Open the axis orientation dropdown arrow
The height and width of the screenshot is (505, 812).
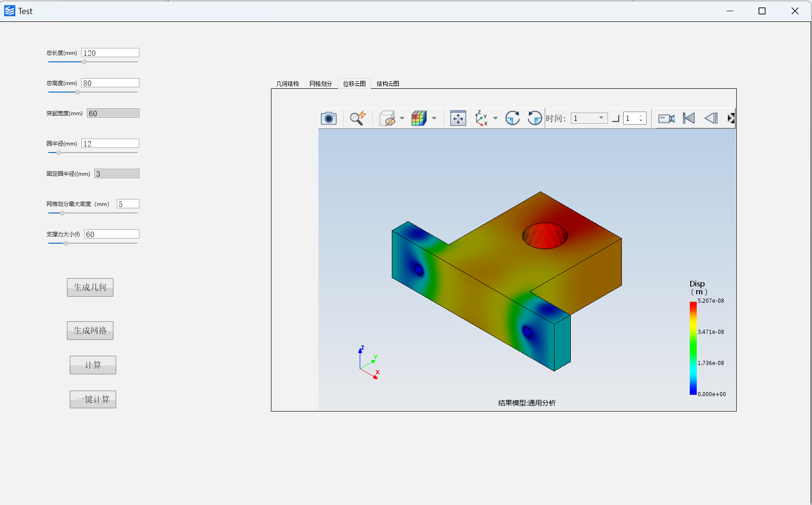click(495, 119)
